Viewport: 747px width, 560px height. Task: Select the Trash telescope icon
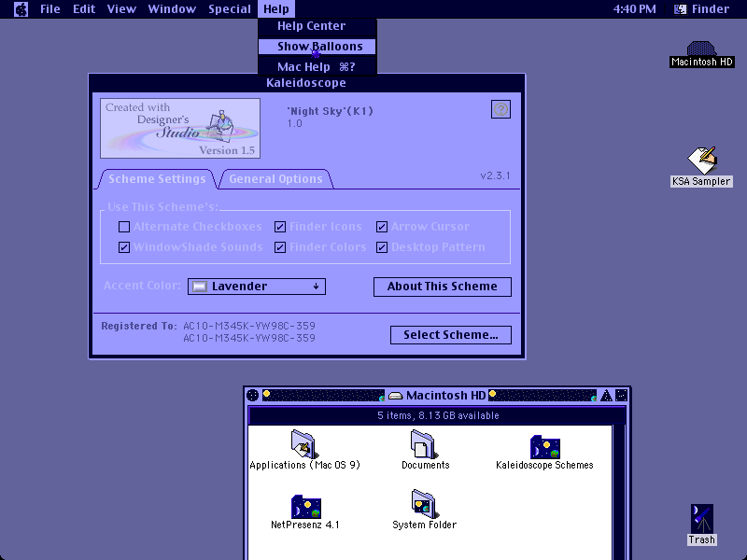pos(702,519)
